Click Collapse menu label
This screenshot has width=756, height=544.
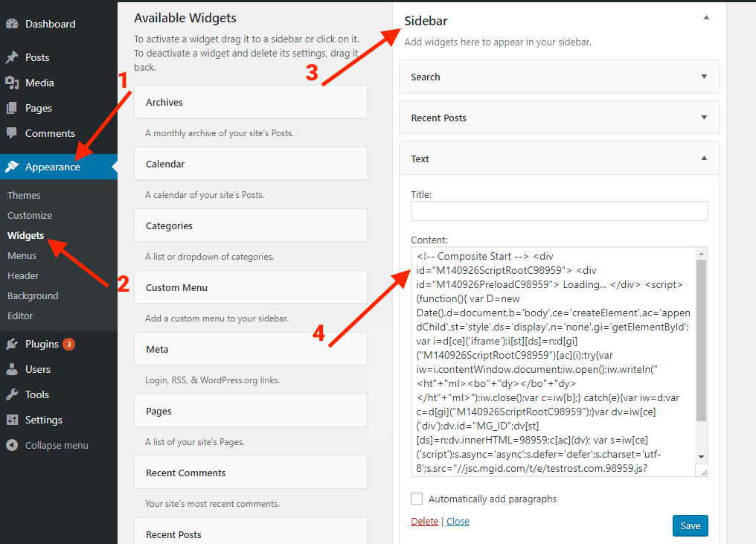[57, 445]
